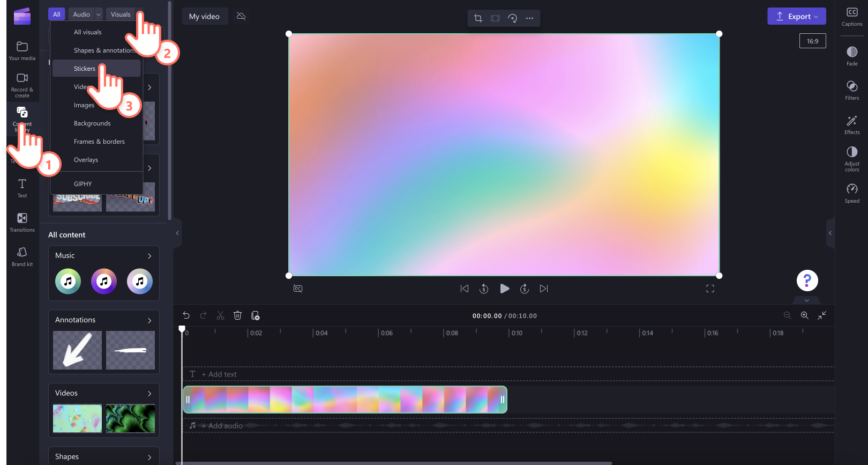This screenshot has height=465, width=868.
Task: Forward five seconds
Action: click(x=525, y=289)
